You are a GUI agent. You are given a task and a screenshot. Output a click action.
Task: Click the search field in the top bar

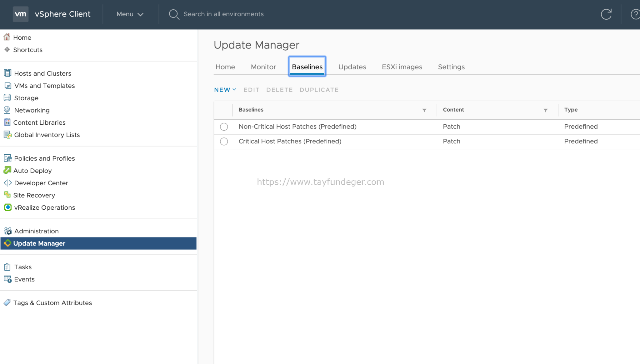pos(223,14)
